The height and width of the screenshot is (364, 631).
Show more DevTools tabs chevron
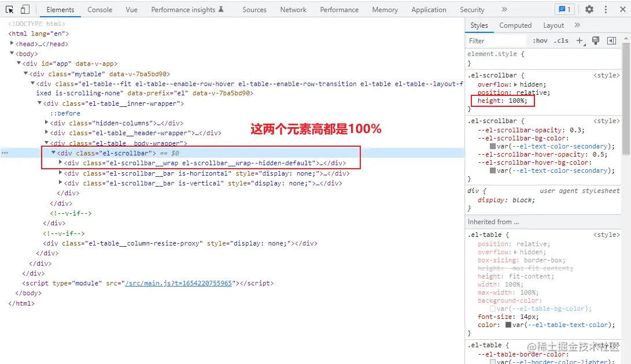[x=504, y=9]
